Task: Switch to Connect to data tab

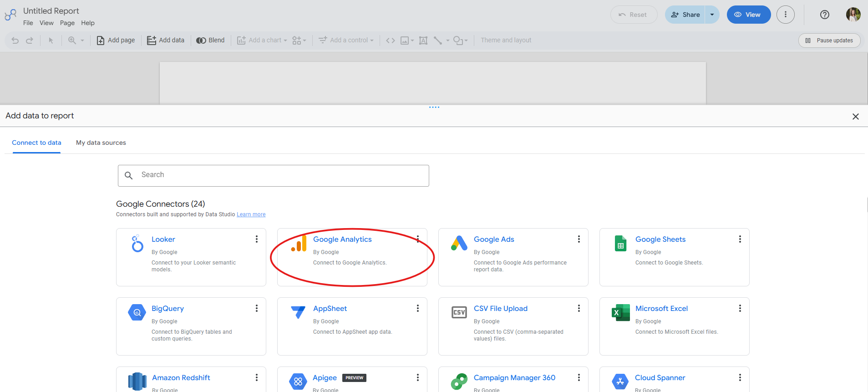Action: click(x=36, y=143)
